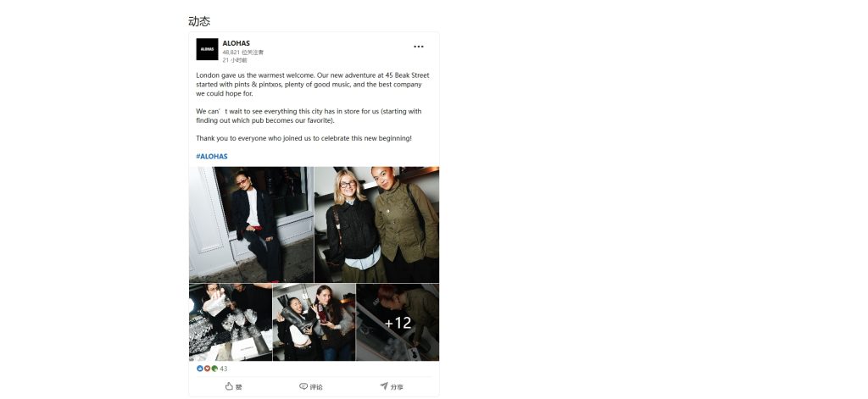Open the ALOHAS company name link
The width and height of the screenshot is (868, 399).
[236, 43]
